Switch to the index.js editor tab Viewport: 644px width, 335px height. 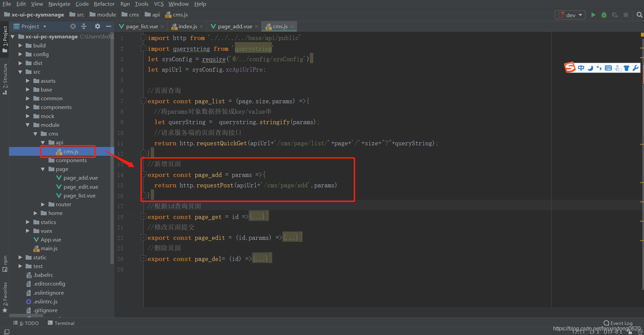(x=187, y=27)
